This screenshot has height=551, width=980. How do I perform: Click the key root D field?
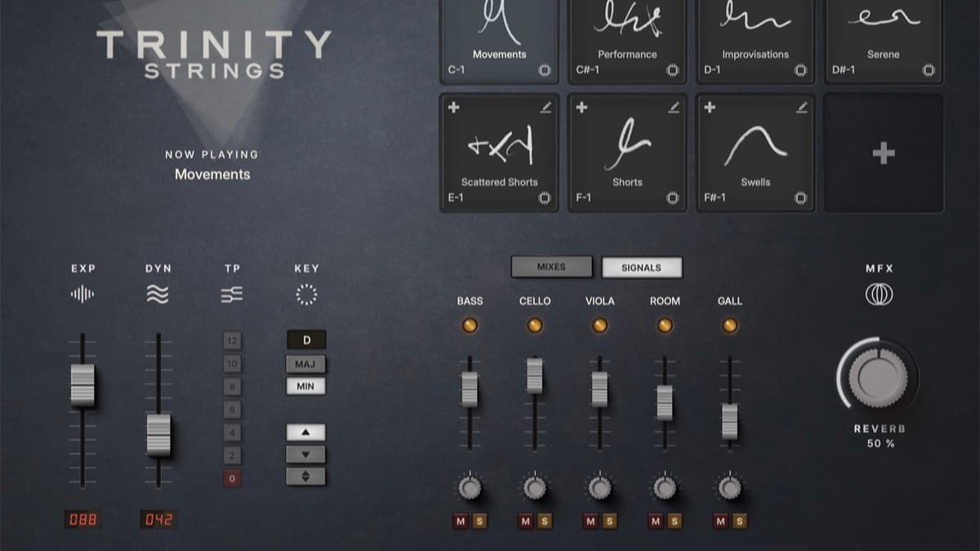pos(306,340)
